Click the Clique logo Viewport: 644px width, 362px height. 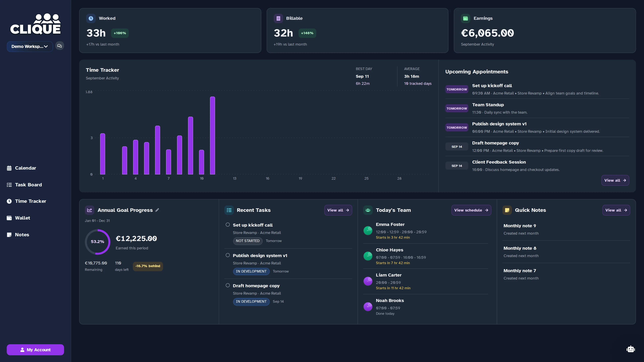pyautogui.click(x=35, y=24)
